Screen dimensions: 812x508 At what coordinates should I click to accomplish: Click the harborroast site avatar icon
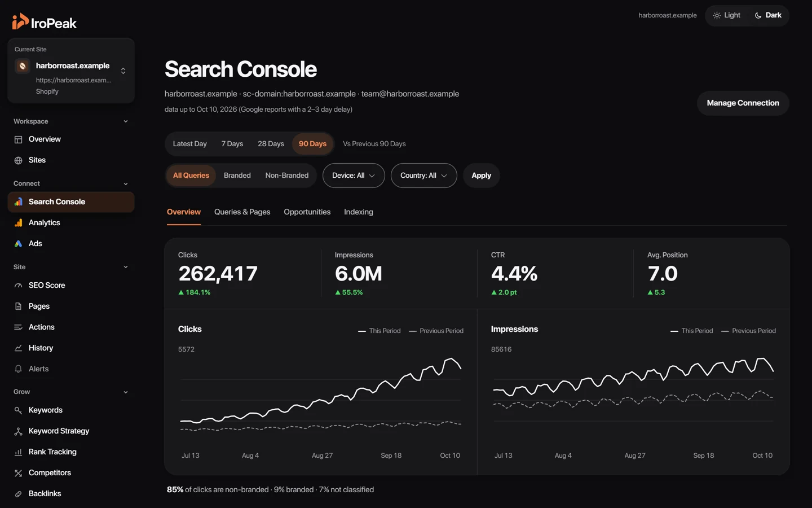23,66
